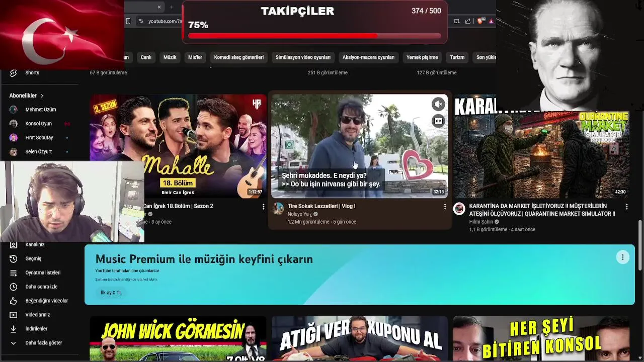Select Simülasyon video oyunları chip

click(x=303, y=57)
